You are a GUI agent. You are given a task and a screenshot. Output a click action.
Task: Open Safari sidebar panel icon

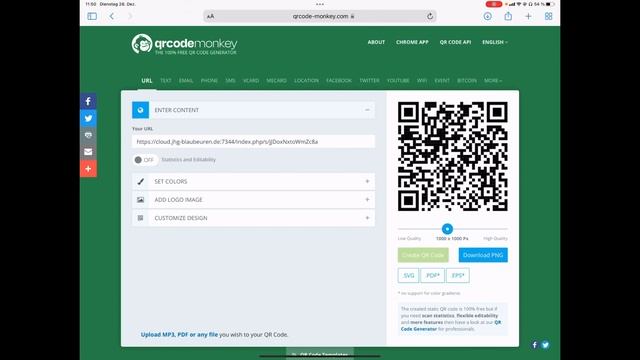click(x=92, y=16)
